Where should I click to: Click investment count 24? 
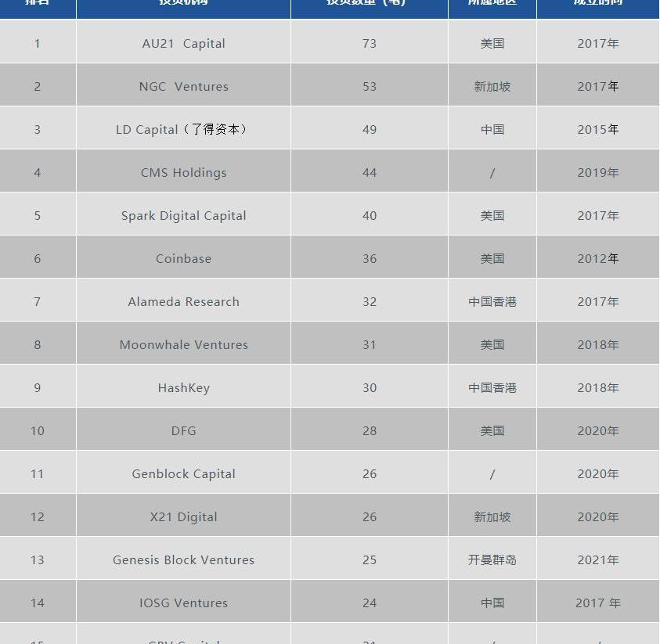[x=369, y=603]
